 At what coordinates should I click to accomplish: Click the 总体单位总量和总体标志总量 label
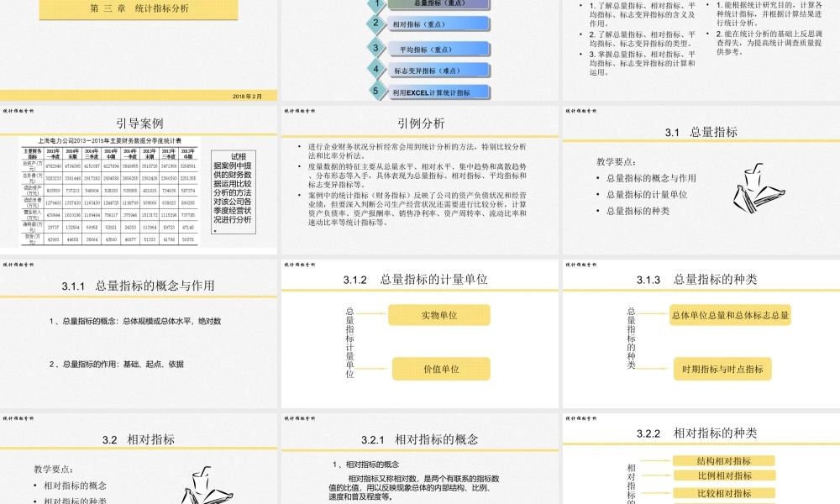coord(729,317)
